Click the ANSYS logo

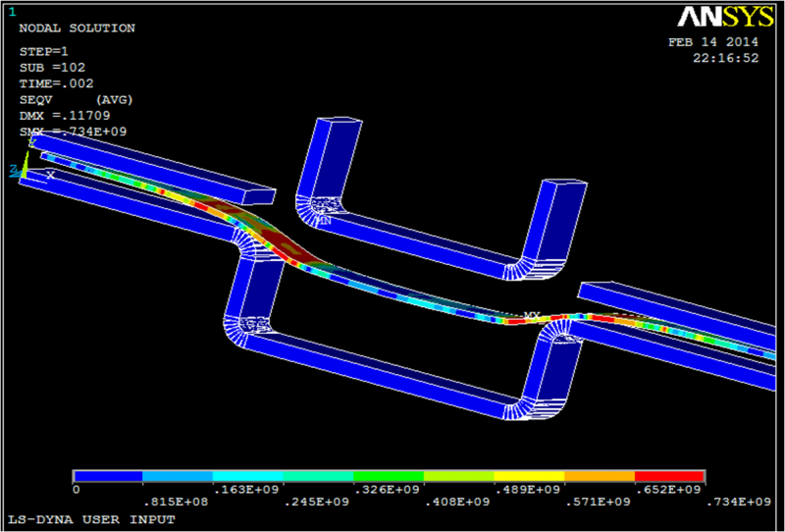click(x=725, y=17)
